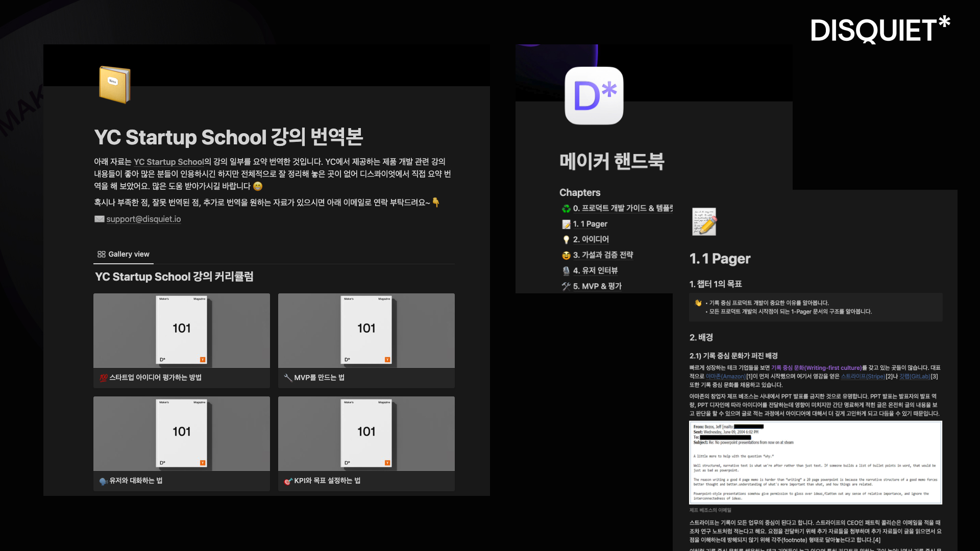The image size is (980, 551).
Task: Click the 아마존(Amazon) reference link
Action: click(x=725, y=377)
